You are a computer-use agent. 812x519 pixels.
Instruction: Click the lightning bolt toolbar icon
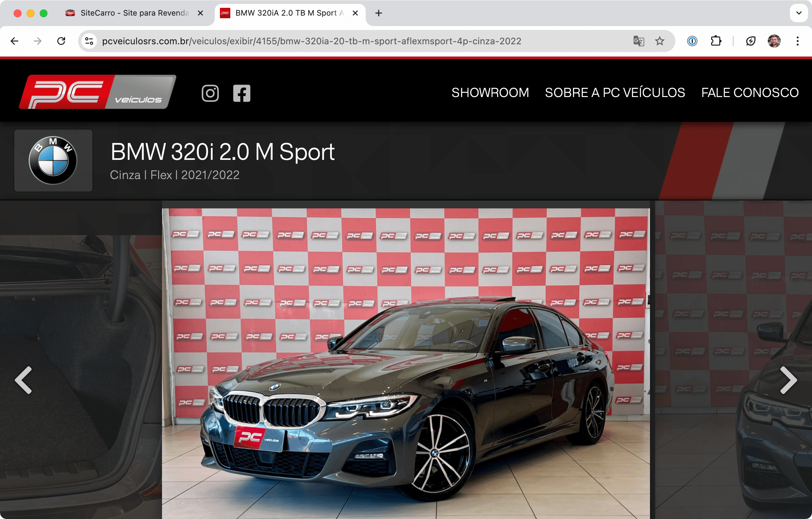pos(751,41)
